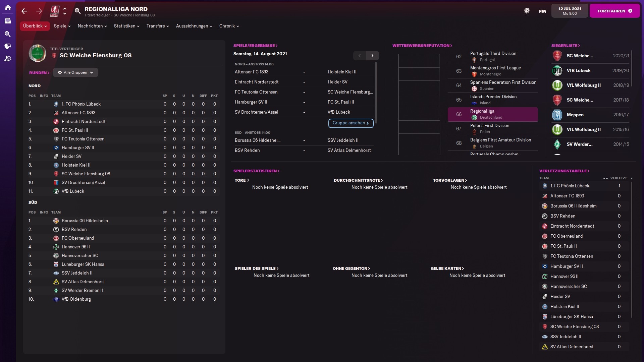Open the home screen icon in sidebar
The width and height of the screenshot is (644, 362).
[8, 7]
